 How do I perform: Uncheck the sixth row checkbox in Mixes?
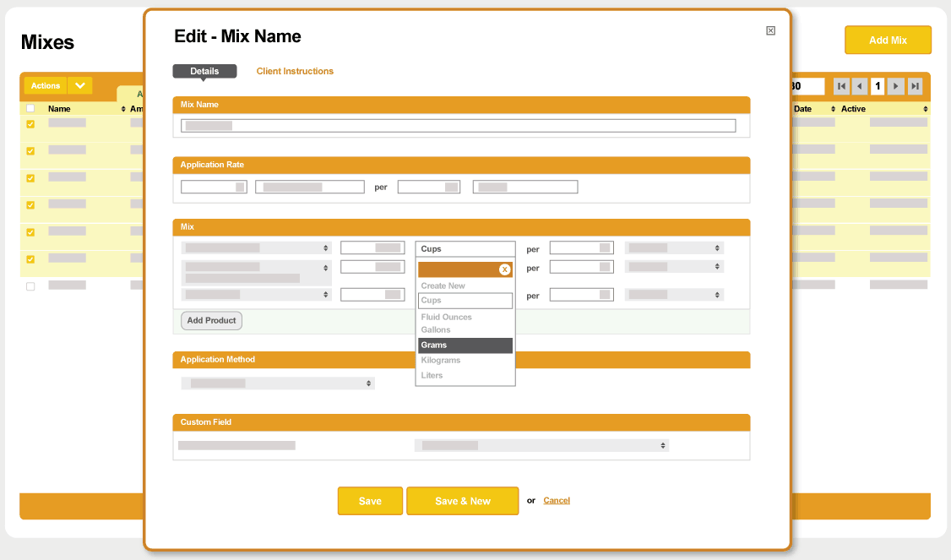30,259
